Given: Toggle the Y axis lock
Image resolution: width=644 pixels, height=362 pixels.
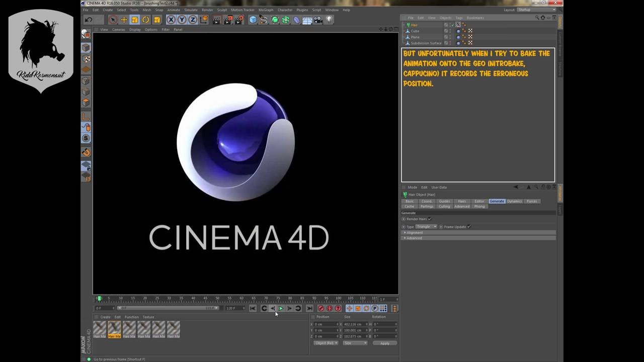Looking at the screenshot, I should [x=182, y=20].
